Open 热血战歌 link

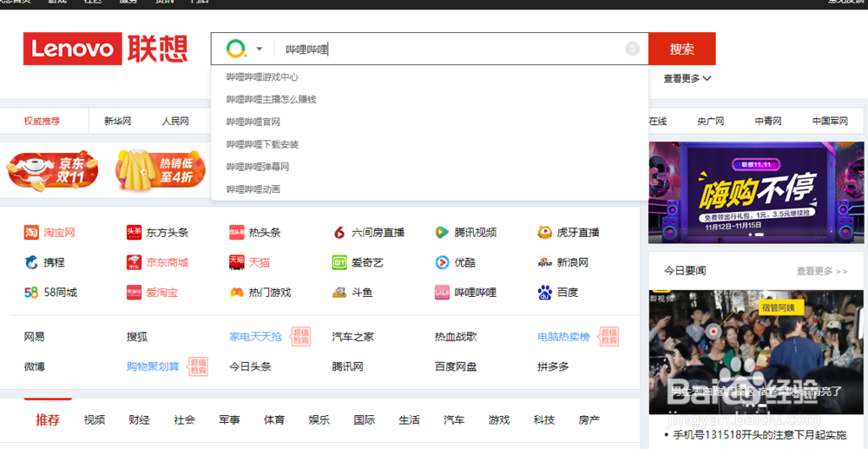(x=456, y=337)
